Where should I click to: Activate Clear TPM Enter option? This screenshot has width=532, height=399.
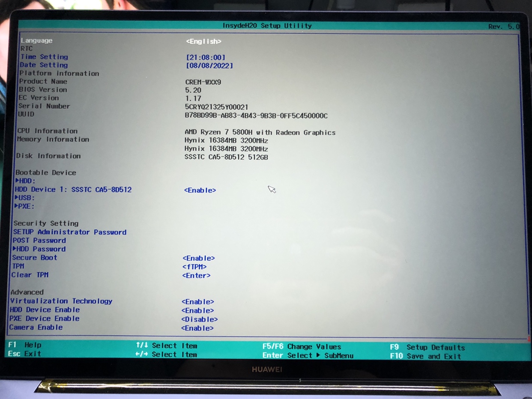pos(196,276)
